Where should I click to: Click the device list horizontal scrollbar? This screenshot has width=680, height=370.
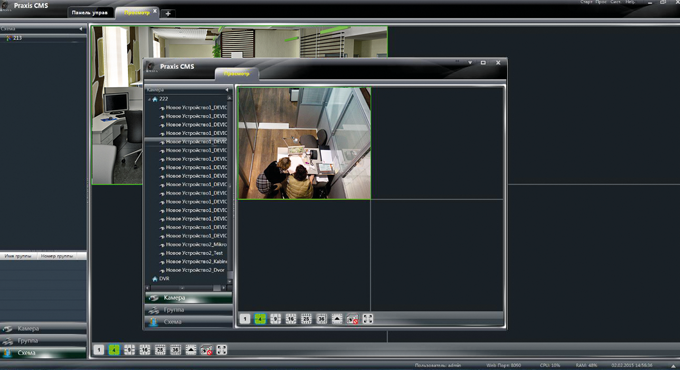click(x=186, y=288)
